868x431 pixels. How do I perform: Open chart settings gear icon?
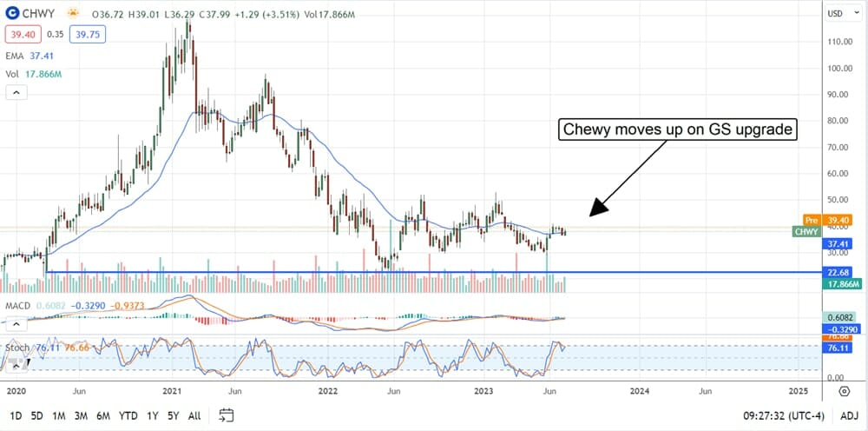[x=845, y=391]
